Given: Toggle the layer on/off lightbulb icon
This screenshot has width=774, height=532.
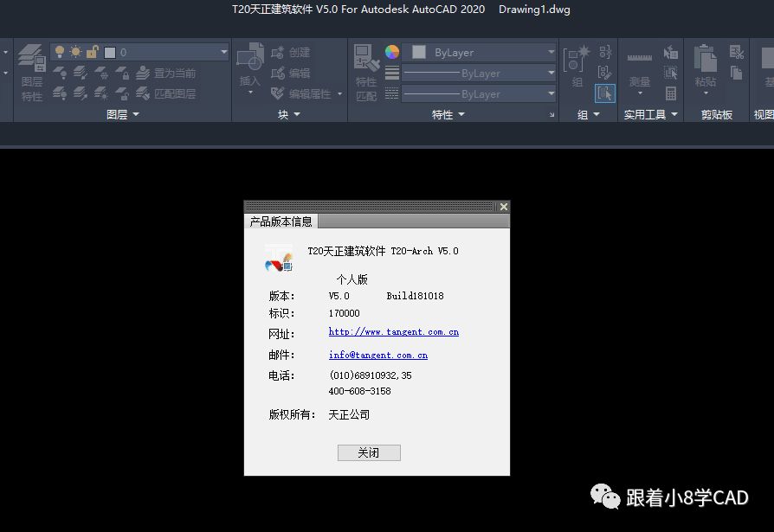Looking at the screenshot, I should click(59, 52).
